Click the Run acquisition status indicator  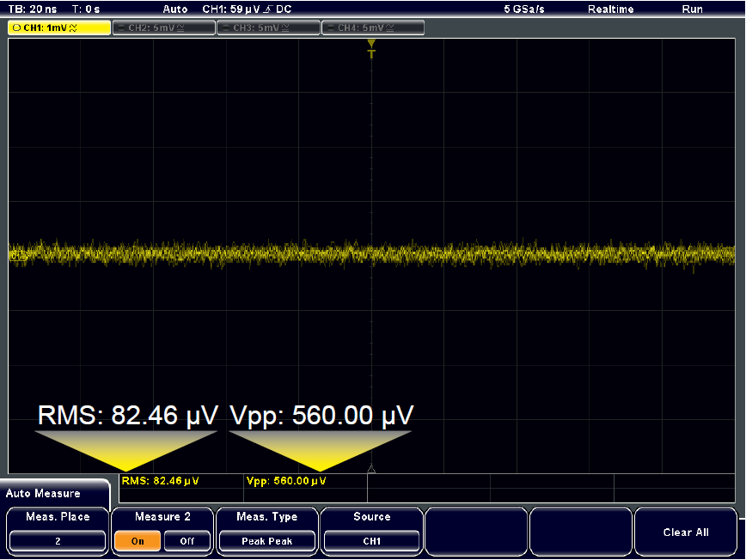coord(691,9)
